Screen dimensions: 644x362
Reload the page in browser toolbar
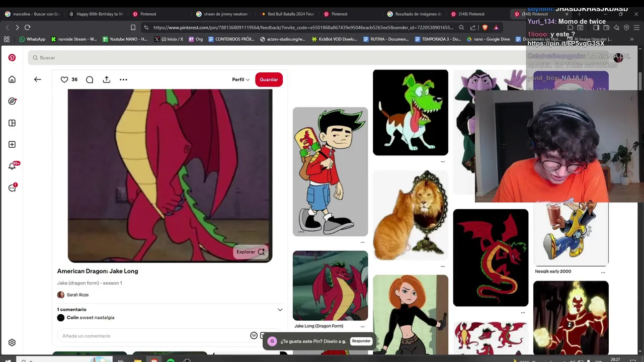click(x=27, y=27)
